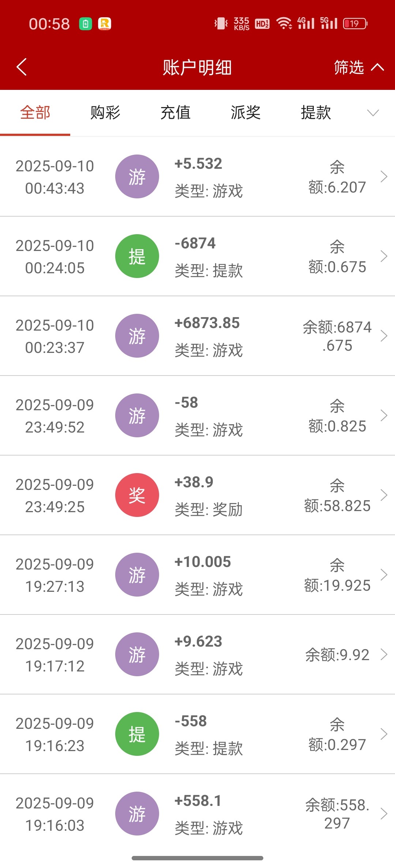
Task: Expand the 筛选 filter dropdown
Action: point(358,68)
